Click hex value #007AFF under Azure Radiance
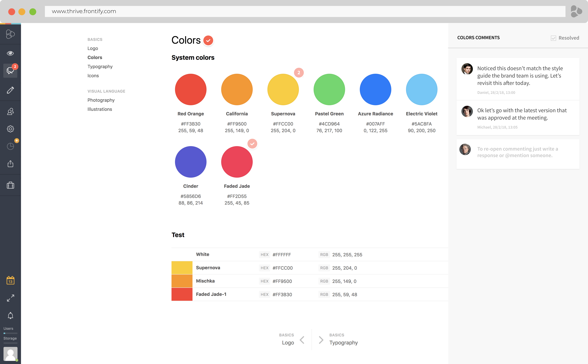 click(376, 124)
